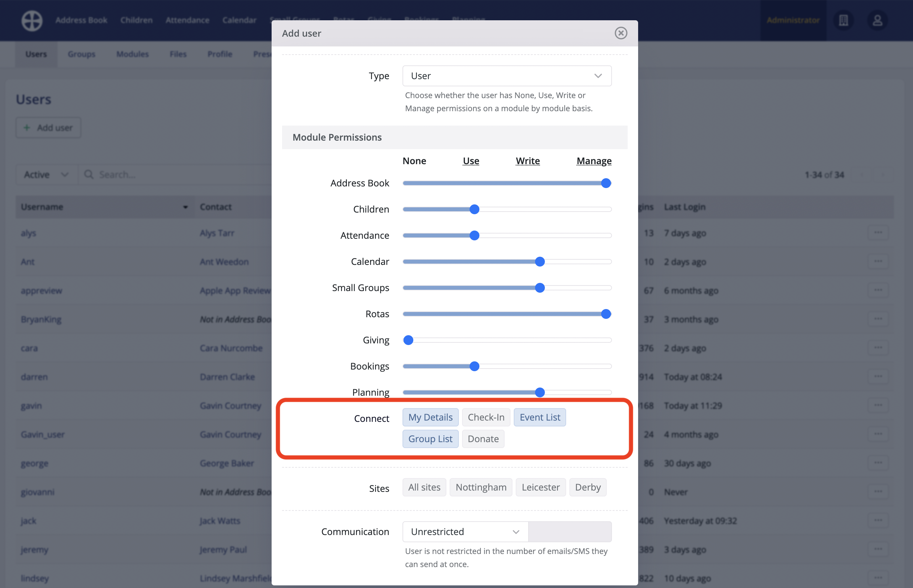
Task: Open the Active status filter dropdown
Action: (x=46, y=175)
